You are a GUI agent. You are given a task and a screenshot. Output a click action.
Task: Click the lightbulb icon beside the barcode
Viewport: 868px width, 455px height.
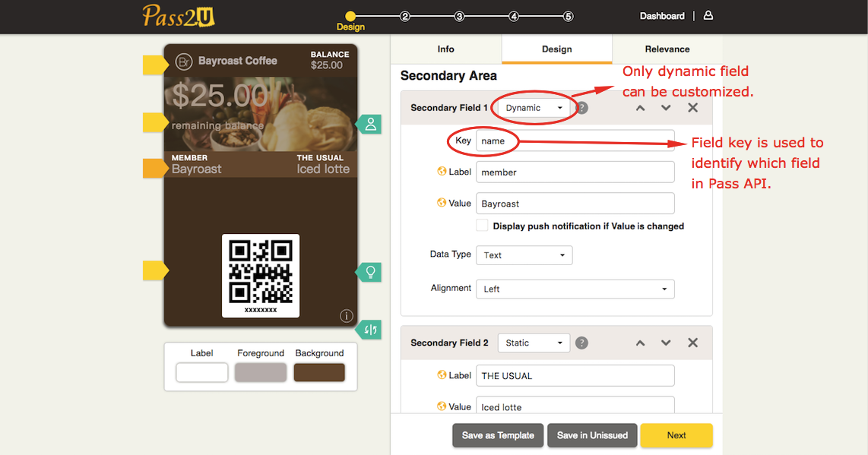coord(370,272)
